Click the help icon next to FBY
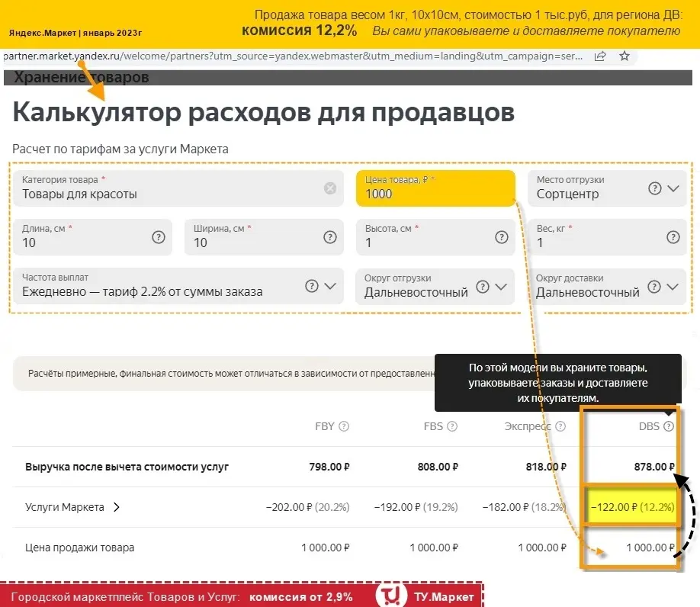This screenshot has width=700, height=607. click(x=344, y=426)
